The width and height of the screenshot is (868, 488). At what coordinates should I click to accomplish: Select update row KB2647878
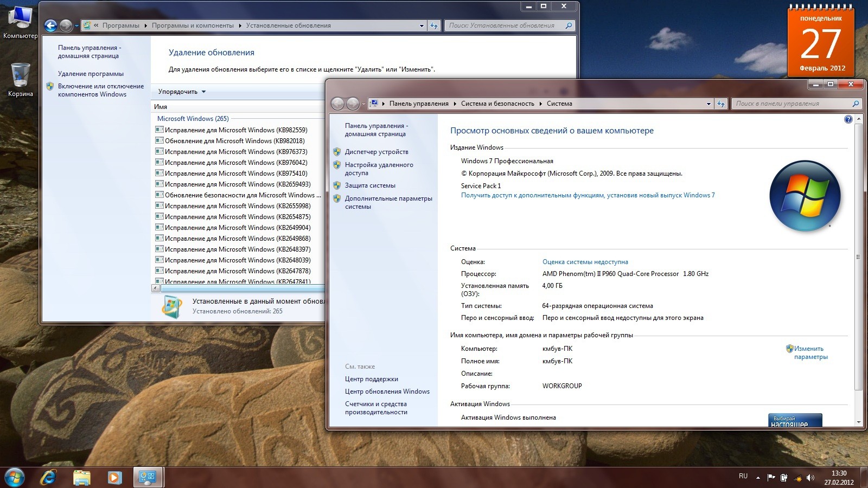(238, 271)
